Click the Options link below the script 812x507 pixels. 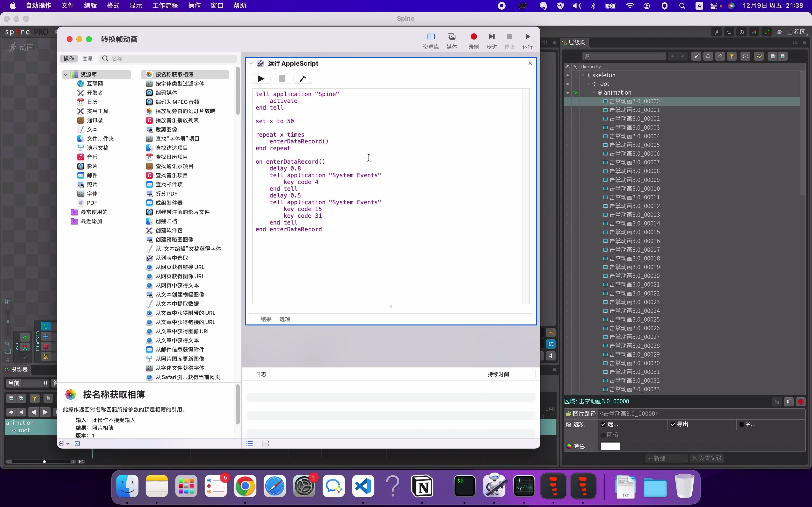click(x=284, y=319)
